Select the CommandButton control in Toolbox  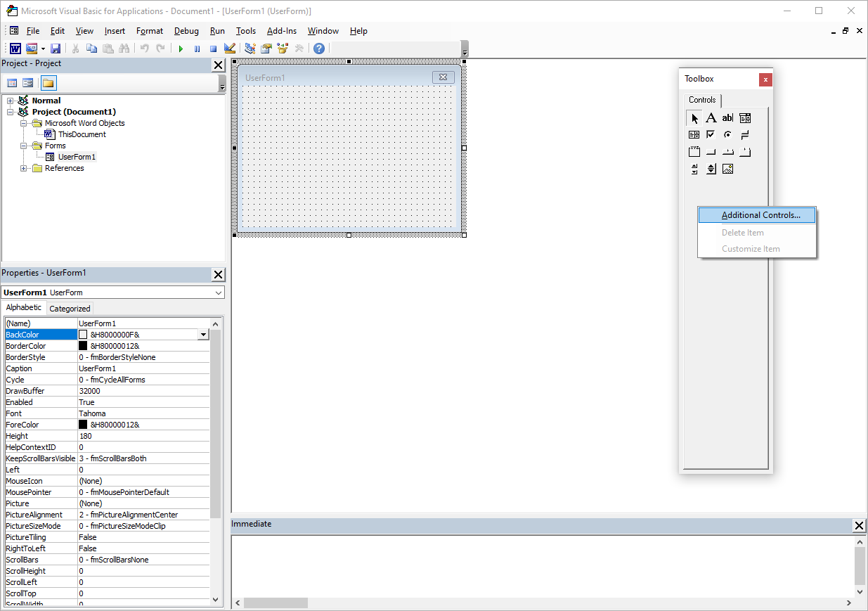point(711,152)
